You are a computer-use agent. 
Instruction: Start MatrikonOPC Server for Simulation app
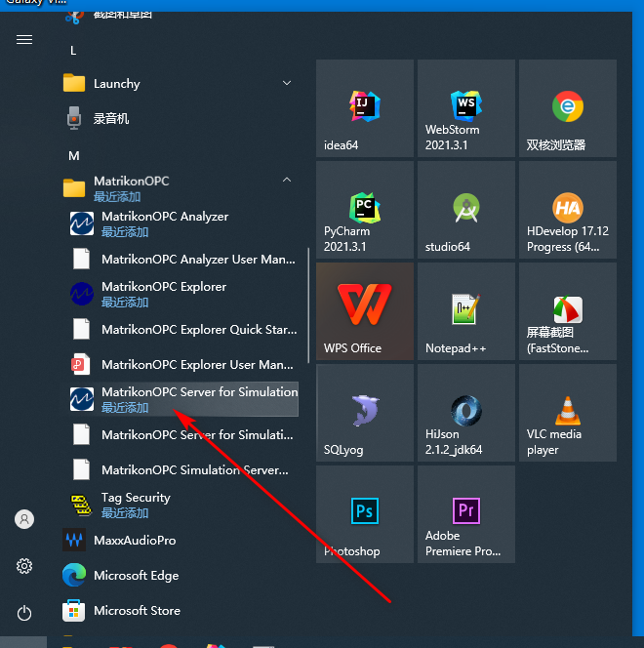coord(181,399)
